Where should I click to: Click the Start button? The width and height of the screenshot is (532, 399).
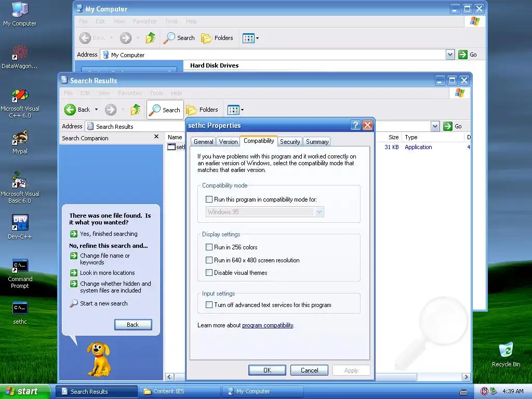(x=25, y=392)
